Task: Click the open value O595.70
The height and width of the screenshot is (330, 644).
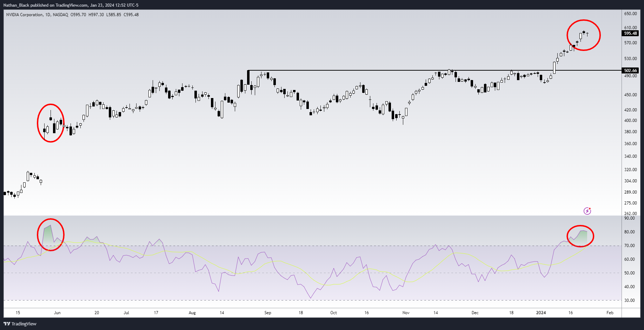Action: [x=78, y=15]
